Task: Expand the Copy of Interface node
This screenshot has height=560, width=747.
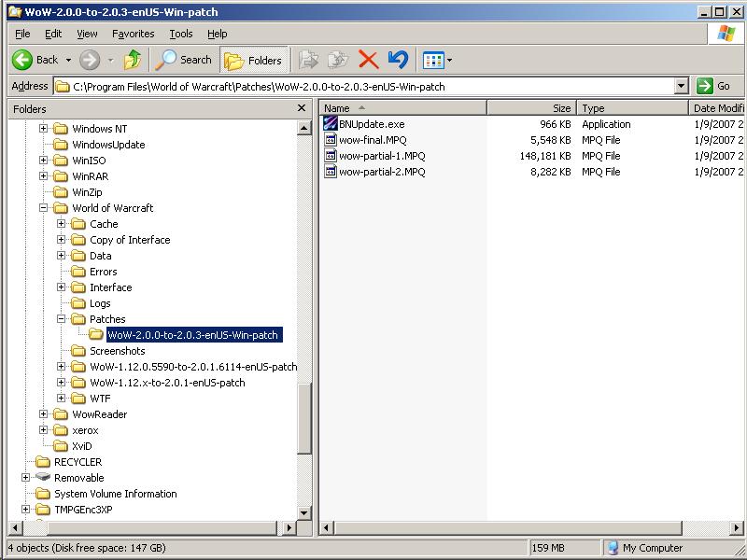Action: [x=61, y=240]
